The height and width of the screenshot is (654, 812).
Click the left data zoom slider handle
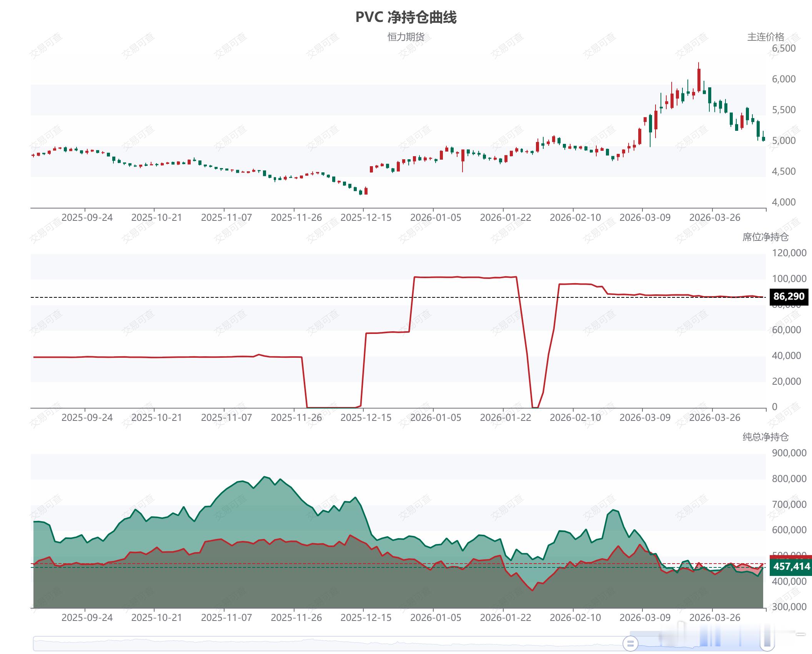[630, 643]
